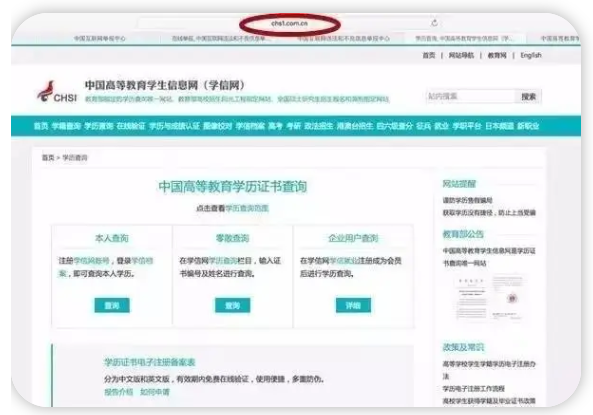Click 查询 button under 本人查询
The height and width of the screenshot is (415, 593).
[x=112, y=306]
